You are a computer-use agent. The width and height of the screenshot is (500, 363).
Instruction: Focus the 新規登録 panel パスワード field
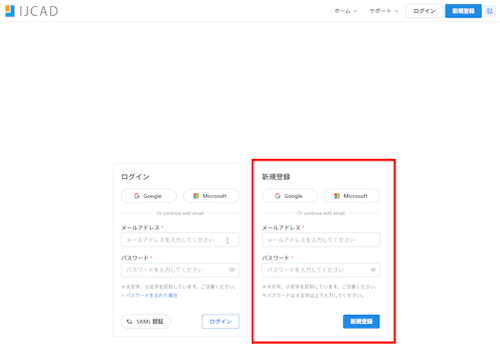321,270
